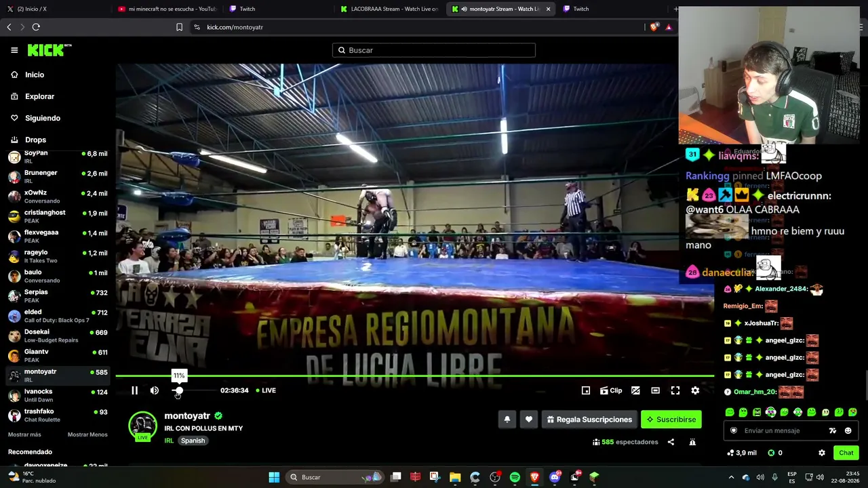Go back with the browser back arrow
Viewport: 868px width, 488px height.
(9, 27)
